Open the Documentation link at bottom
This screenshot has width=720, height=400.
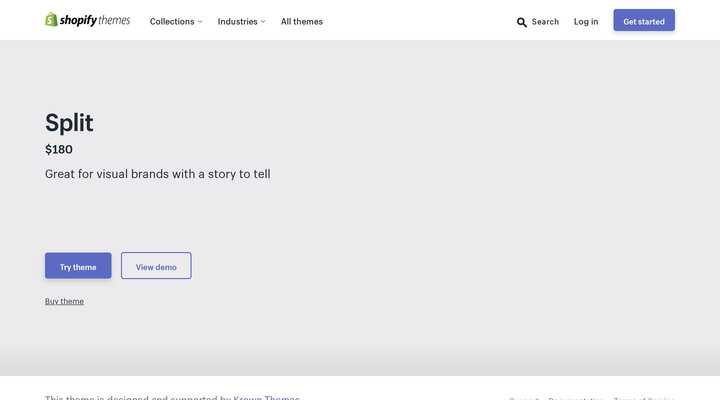pos(575,398)
